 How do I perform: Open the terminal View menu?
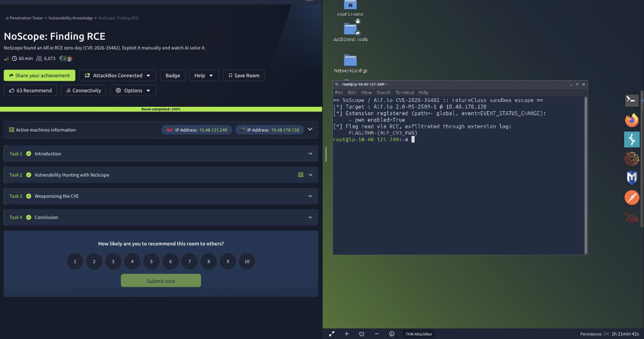point(366,92)
